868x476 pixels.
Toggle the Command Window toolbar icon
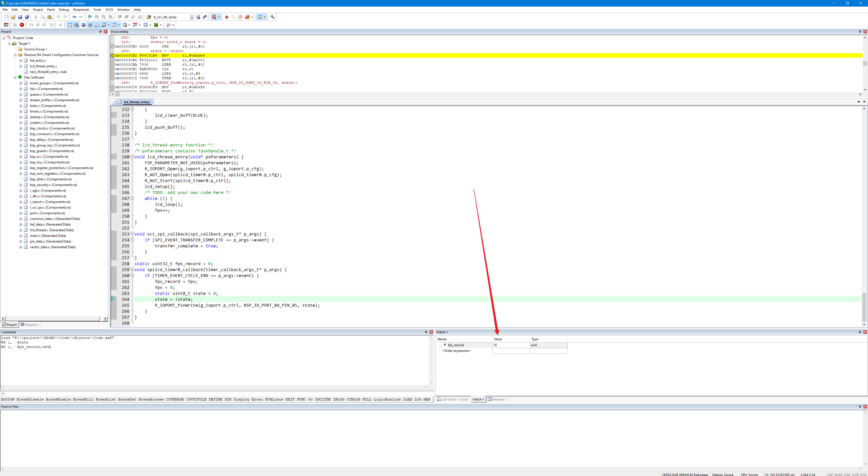(70, 25)
